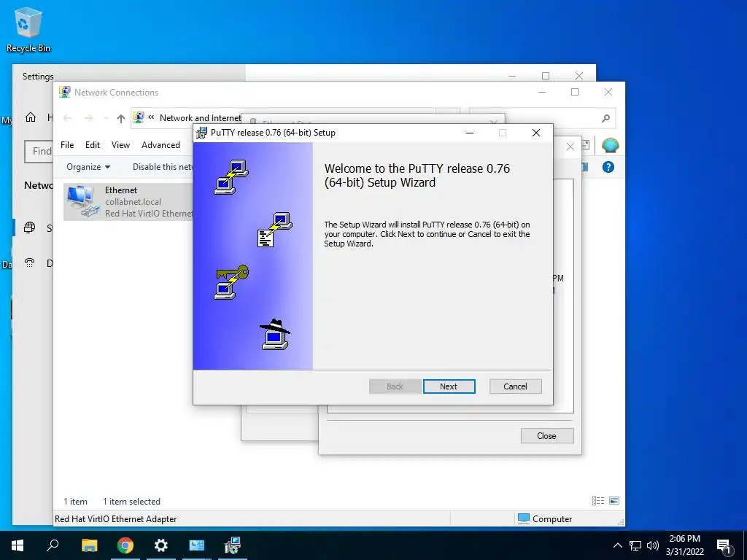This screenshot has height=560, width=747.
Task: Click the '1 item selected' status text
Action: coord(131,502)
